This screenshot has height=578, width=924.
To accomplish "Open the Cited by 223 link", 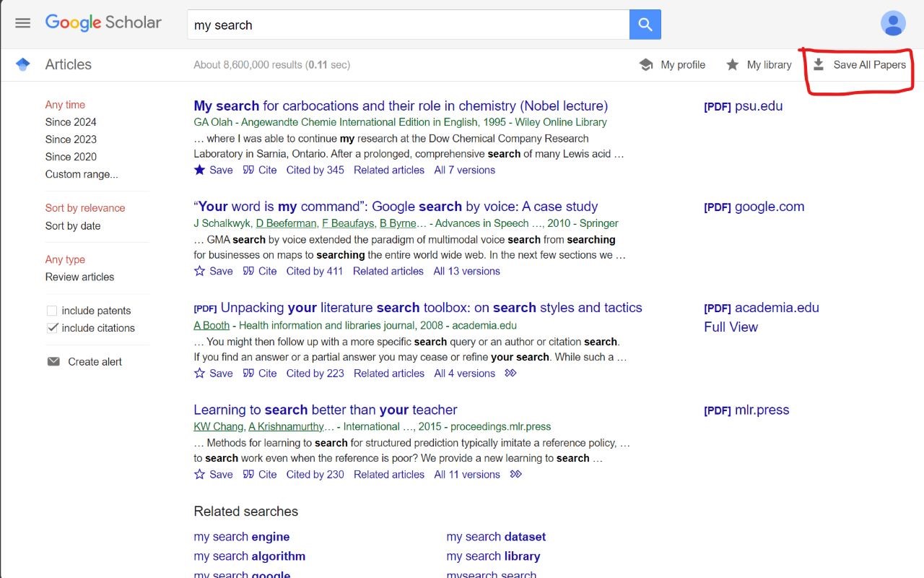I will click(x=315, y=374).
